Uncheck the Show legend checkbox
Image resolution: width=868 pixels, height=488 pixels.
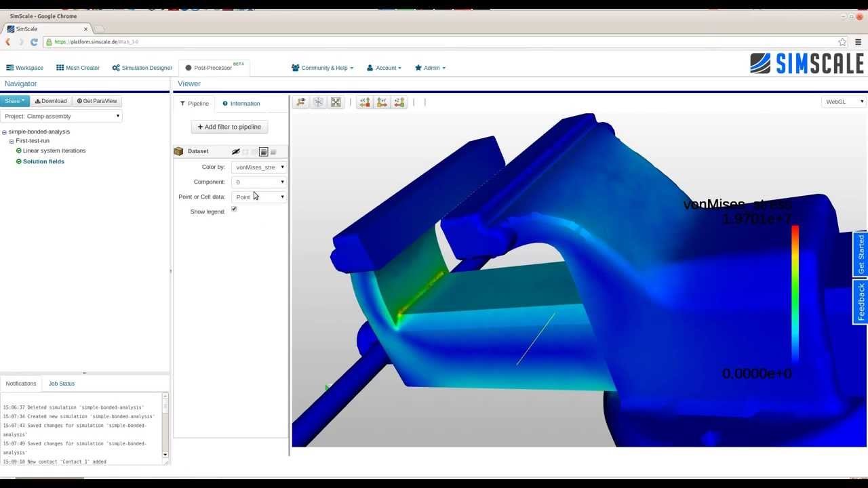pos(234,209)
